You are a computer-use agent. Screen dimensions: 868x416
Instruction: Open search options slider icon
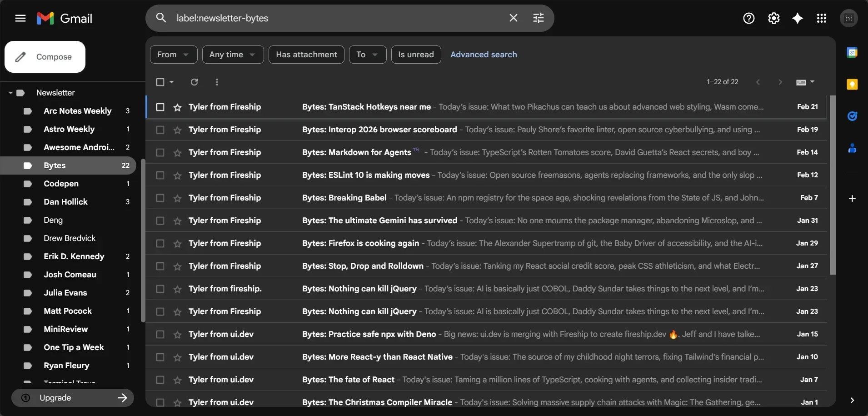(538, 18)
